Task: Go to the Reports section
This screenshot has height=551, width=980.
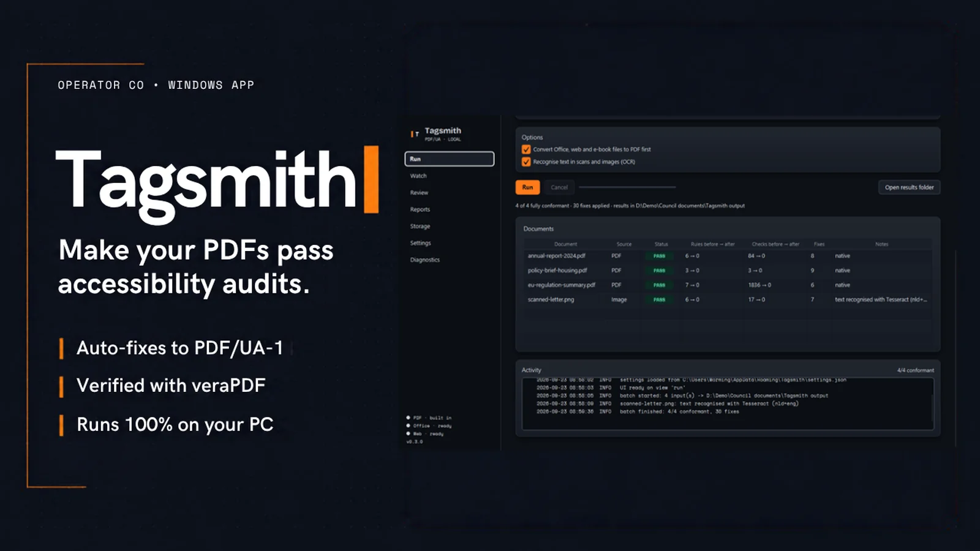Action: 420,209
